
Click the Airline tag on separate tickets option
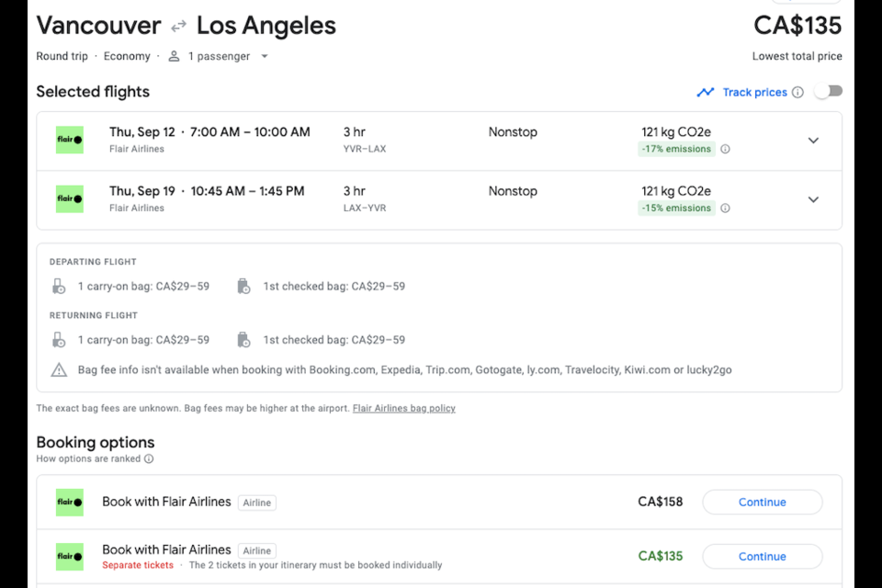coord(257,551)
